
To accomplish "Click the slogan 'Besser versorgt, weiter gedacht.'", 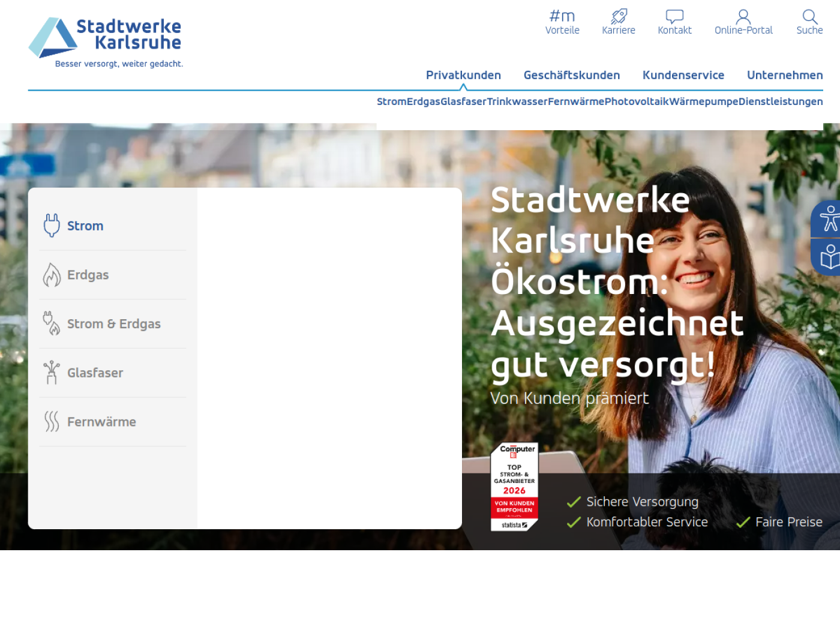I will 119,64.
